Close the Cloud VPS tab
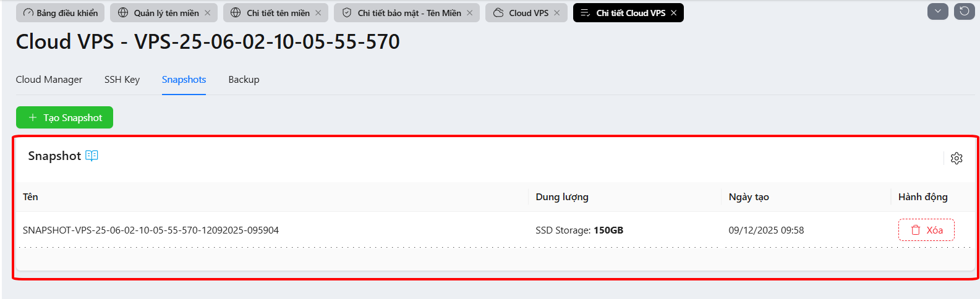This screenshot has width=980, height=299. pos(556,13)
